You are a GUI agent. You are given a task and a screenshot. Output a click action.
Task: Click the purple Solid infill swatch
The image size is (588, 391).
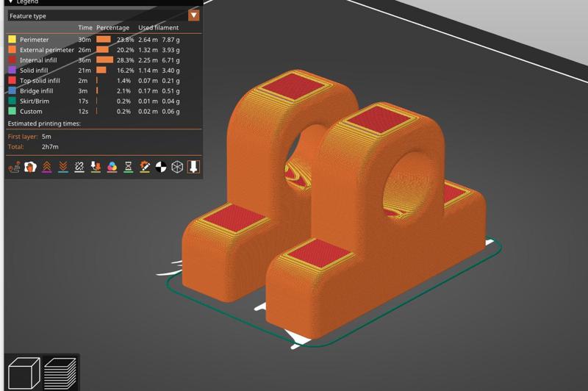(12, 70)
